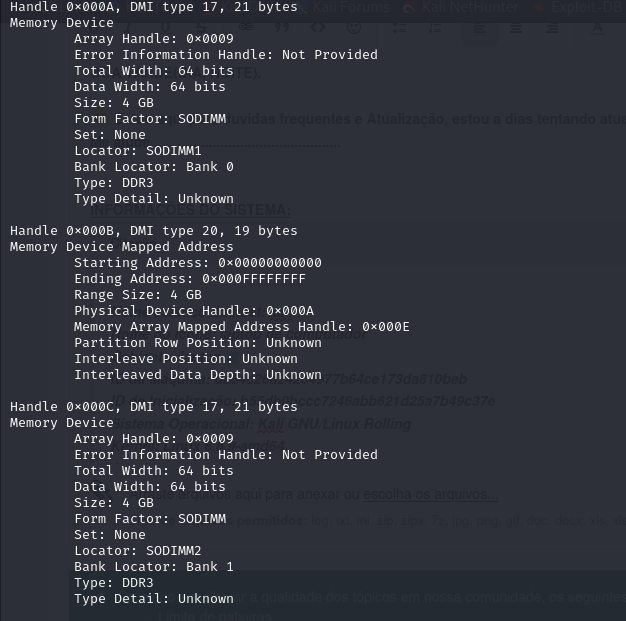Click the 'Locator: SODIMM2' terminal line

[138, 551]
